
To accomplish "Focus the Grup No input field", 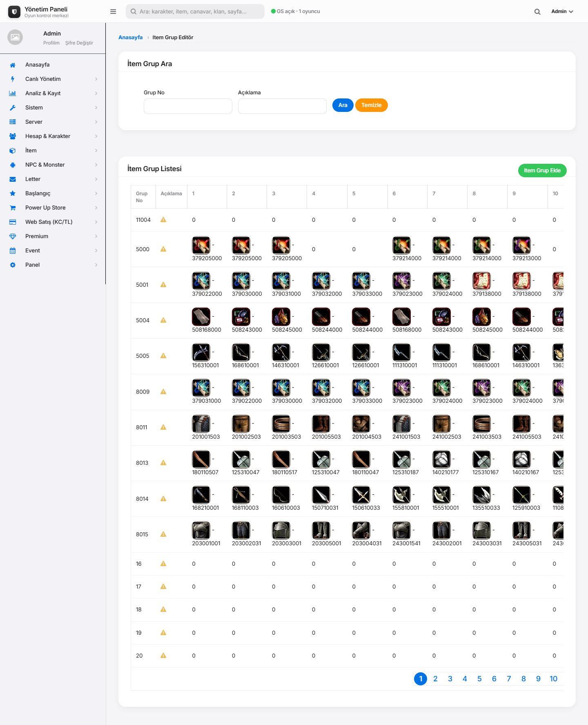I will click(x=188, y=106).
